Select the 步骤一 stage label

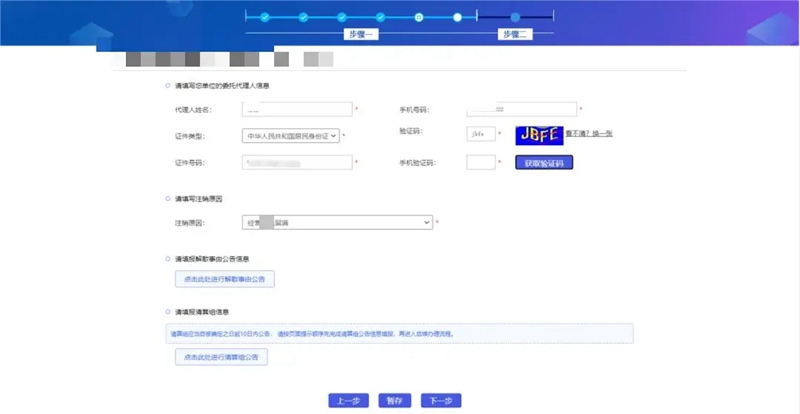pyautogui.click(x=360, y=34)
